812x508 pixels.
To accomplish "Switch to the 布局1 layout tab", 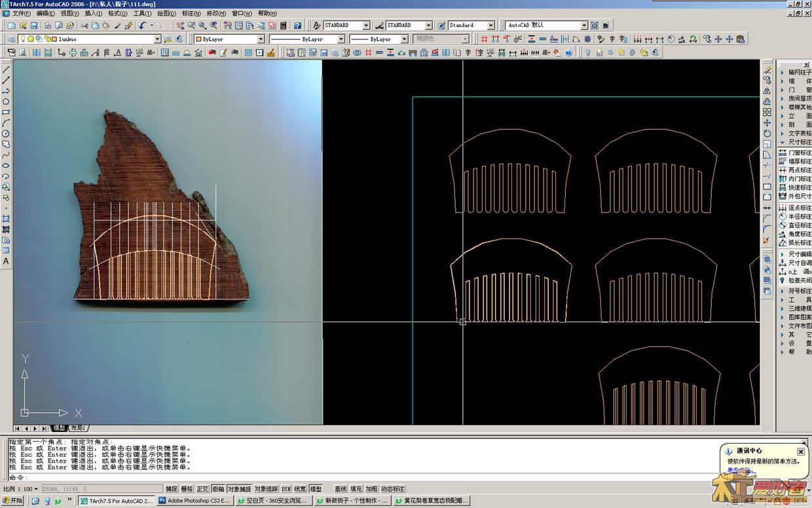I will (78, 428).
